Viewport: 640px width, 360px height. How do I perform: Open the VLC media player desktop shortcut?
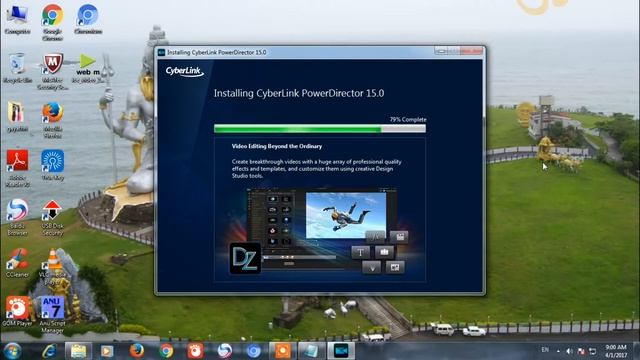tap(52, 266)
